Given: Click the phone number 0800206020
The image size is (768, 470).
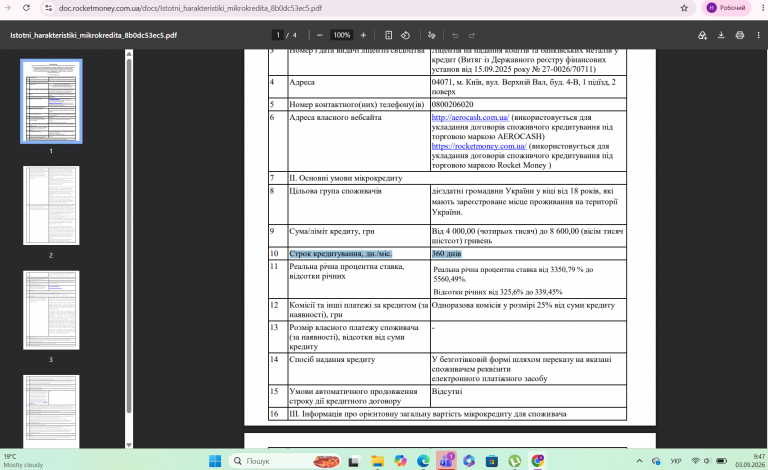Looking at the screenshot, I should (x=452, y=104).
